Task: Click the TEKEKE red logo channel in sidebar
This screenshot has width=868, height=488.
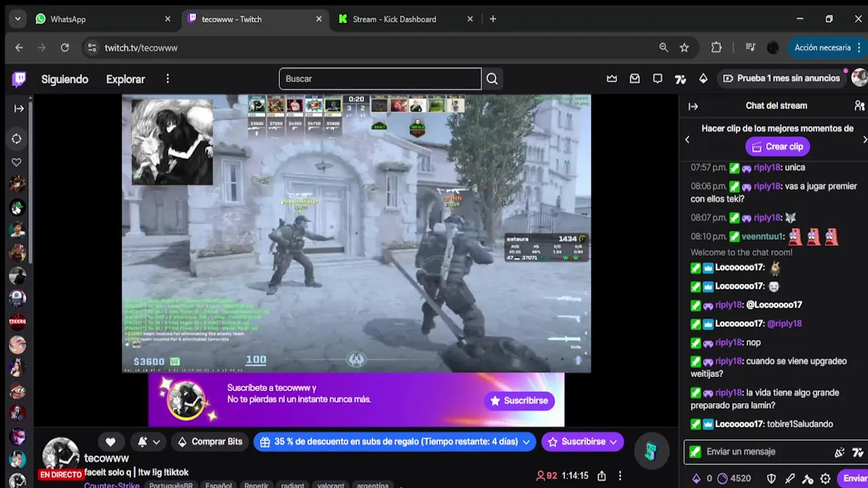Action: click(x=17, y=322)
